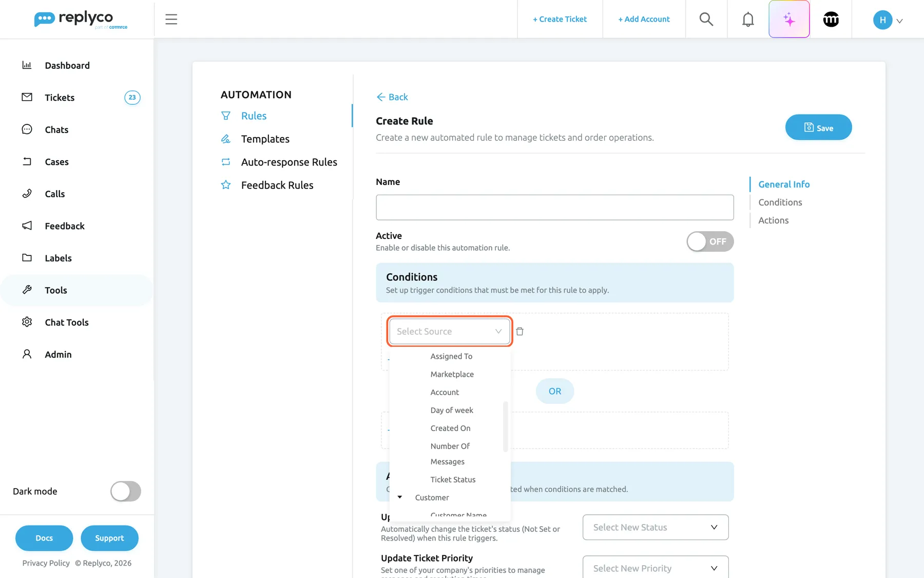Select Assigned To option
Screen dimensions: 924x578
pyautogui.click(x=451, y=356)
